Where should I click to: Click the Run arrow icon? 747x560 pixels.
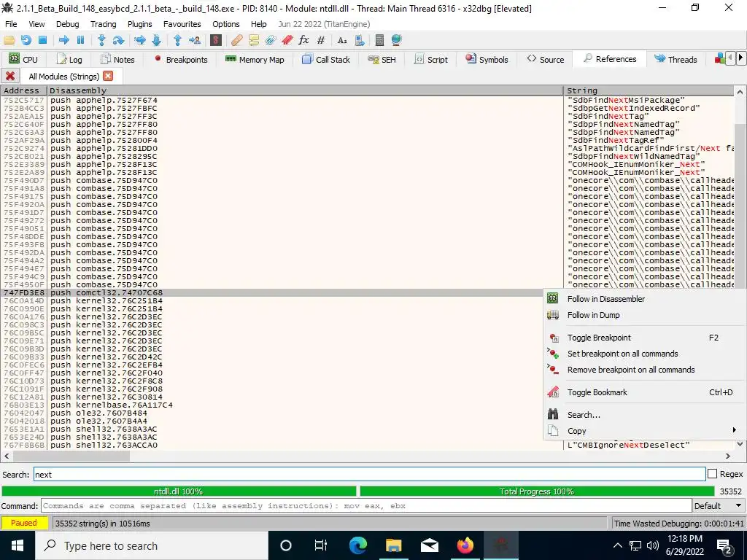[x=63, y=41]
